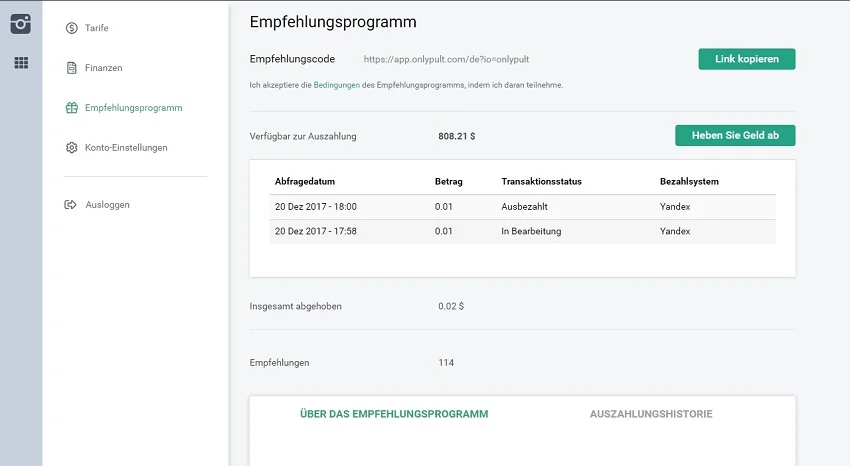This screenshot has height=466, width=850.
Task: Open the apps grid icon
Action: click(x=21, y=63)
